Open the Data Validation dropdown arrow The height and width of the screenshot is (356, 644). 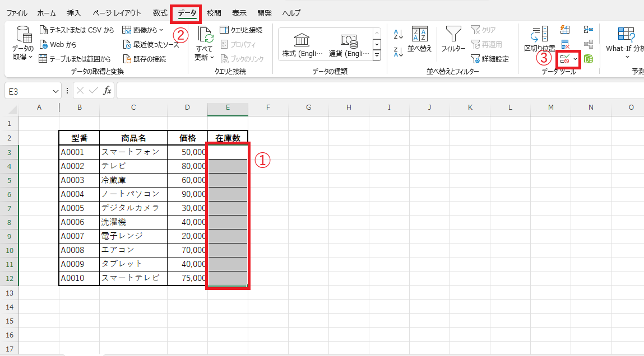coord(576,59)
